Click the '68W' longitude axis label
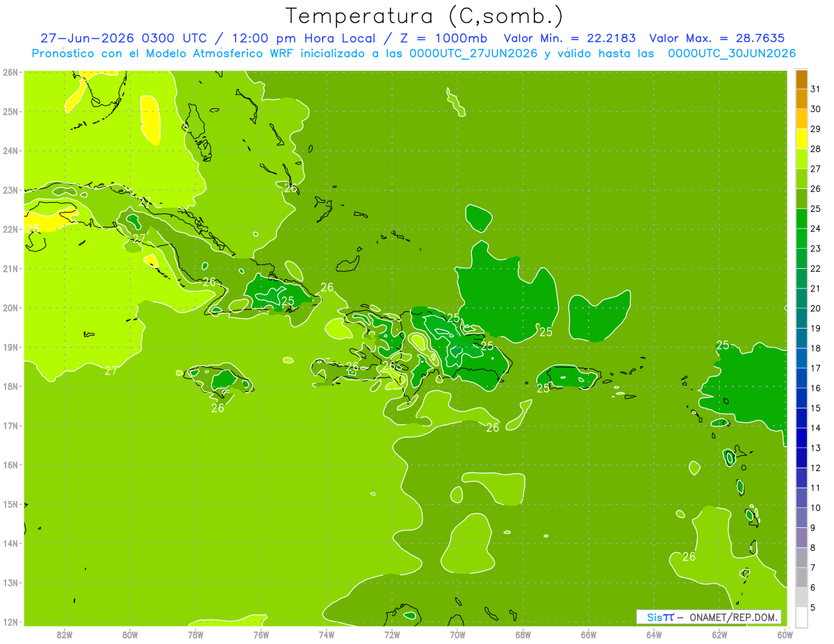The width and height of the screenshot is (834, 644). (x=523, y=634)
